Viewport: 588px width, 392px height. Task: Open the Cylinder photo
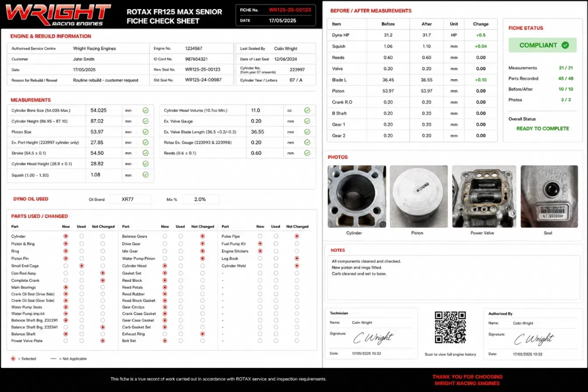click(x=357, y=196)
